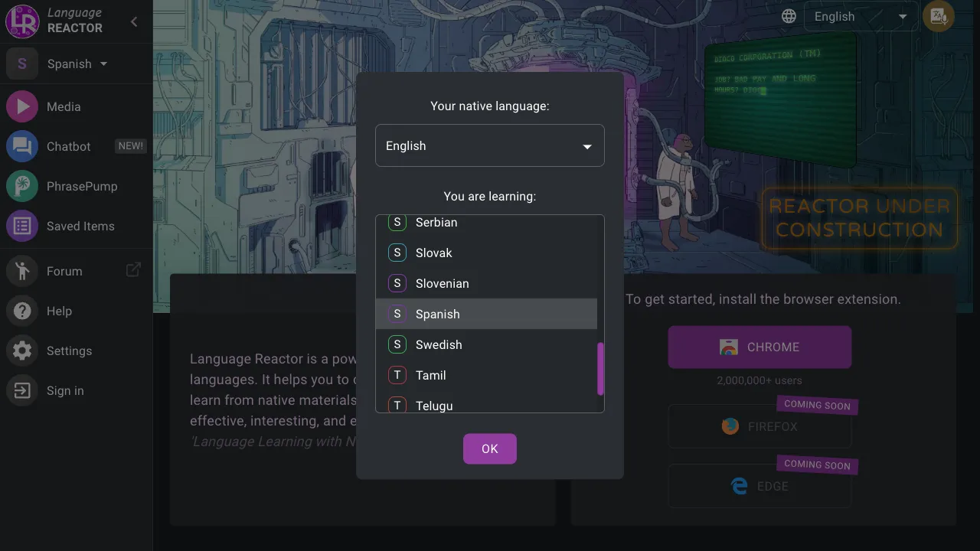The width and height of the screenshot is (980, 551).
Task: Open the native language English dropdown
Action: tap(490, 145)
